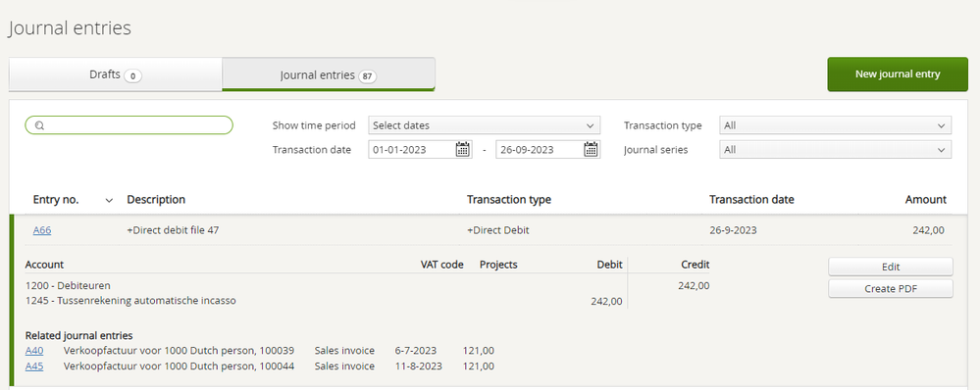Click the Create PDF button
Screen dimensions: 980x390
891,289
